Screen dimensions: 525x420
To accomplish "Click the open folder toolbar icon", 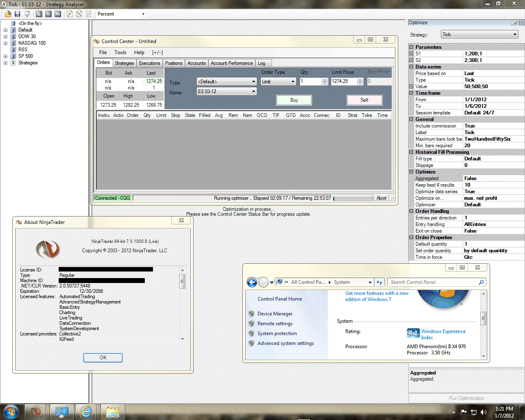I will click(8, 14).
